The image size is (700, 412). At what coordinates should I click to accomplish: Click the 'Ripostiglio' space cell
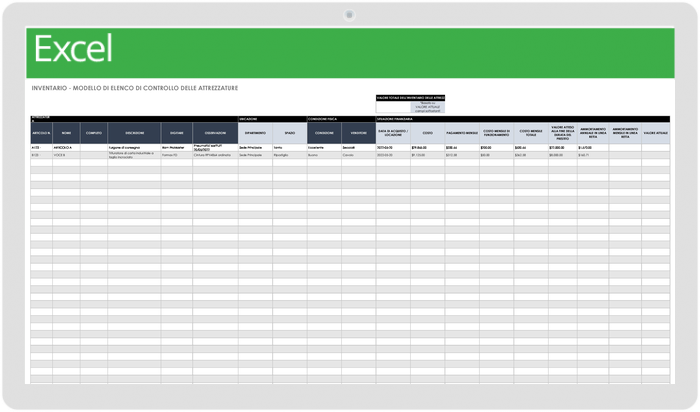[x=290, y=155]
